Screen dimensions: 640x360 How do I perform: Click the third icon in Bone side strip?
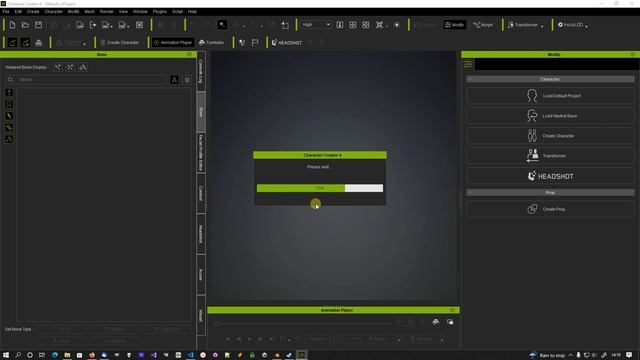click(x=9, y=116)
